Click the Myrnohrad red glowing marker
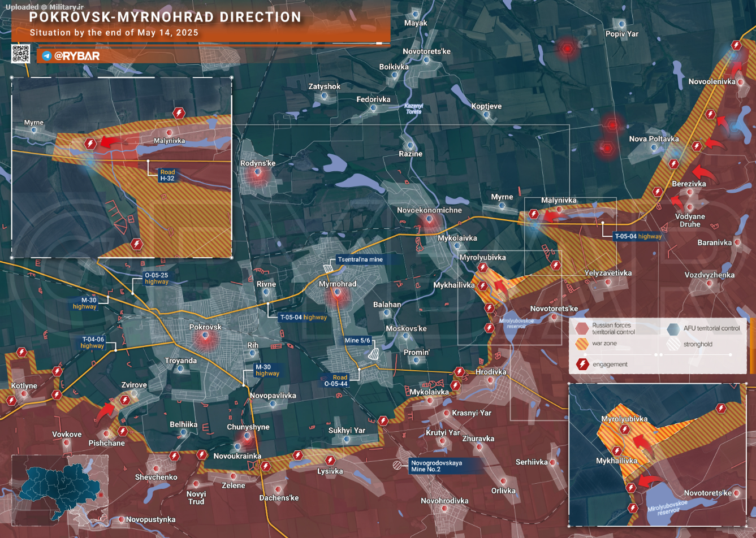 click(x=338, y=293)
